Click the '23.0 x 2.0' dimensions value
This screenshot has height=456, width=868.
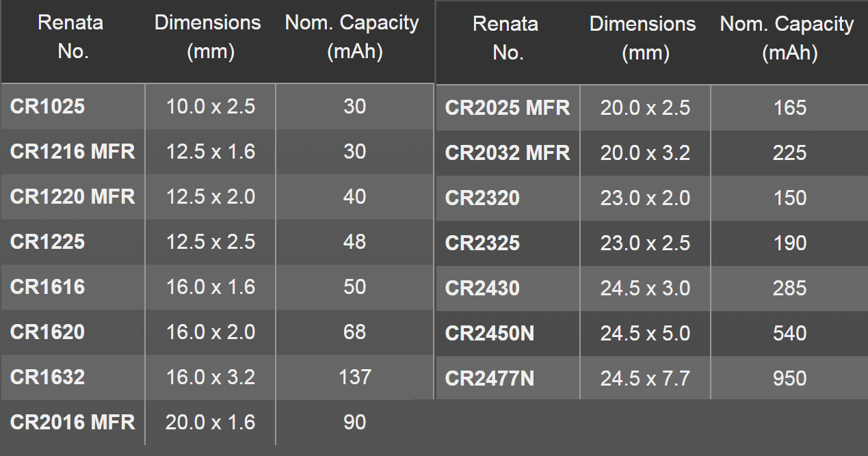point(645,198)
